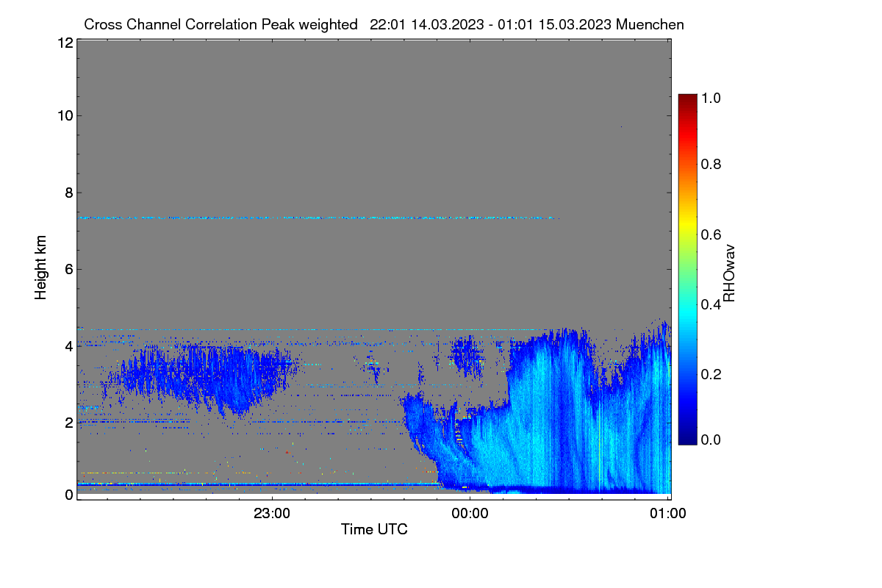The height and width of the screenshot is (588, 882).
Task: Click the thin horizontal line near 7 km
Action: (319, 218)
